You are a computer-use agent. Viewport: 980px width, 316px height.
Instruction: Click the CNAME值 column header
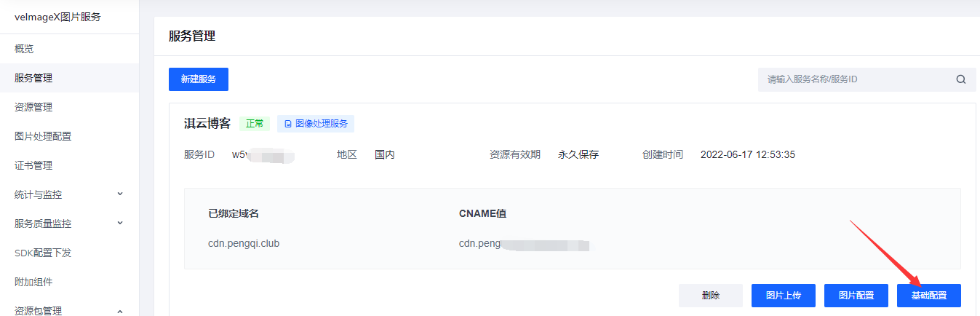pos(483,213)
